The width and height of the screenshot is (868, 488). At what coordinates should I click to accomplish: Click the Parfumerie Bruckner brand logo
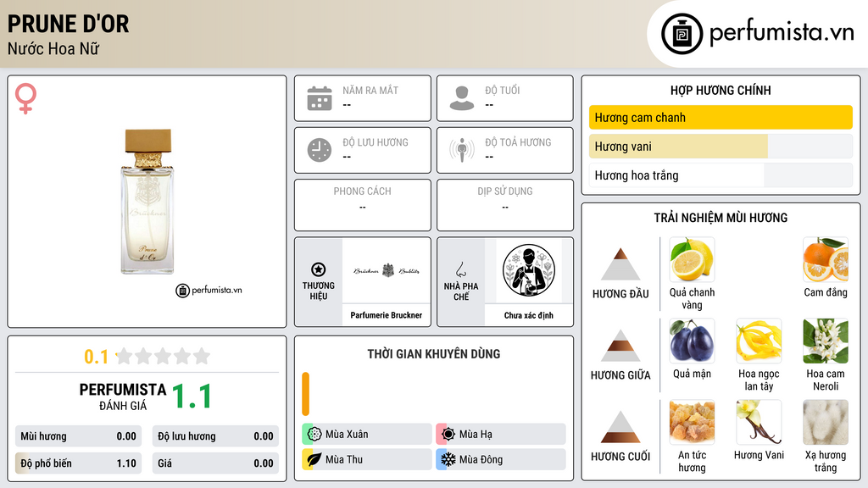point(387,270)
